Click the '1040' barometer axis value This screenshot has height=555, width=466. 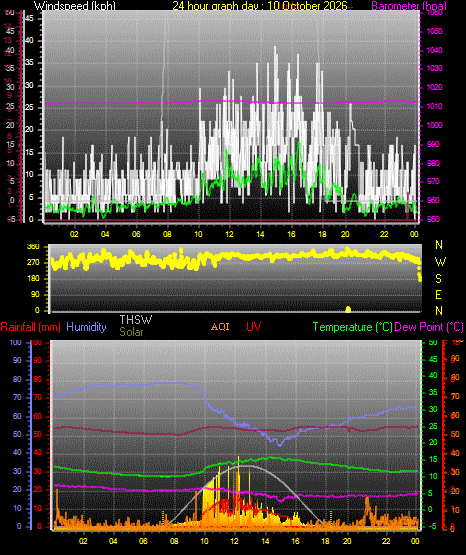[x=434, y=50]
